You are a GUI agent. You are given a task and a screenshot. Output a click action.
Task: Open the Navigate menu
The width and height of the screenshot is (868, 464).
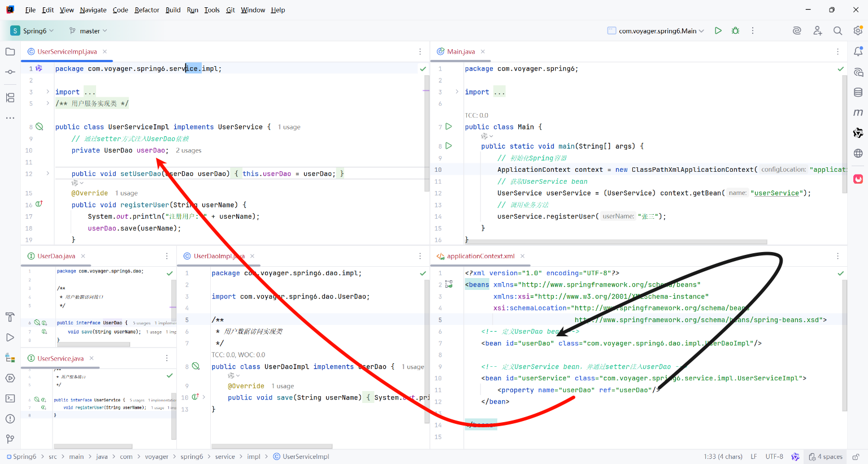point(93,10)
